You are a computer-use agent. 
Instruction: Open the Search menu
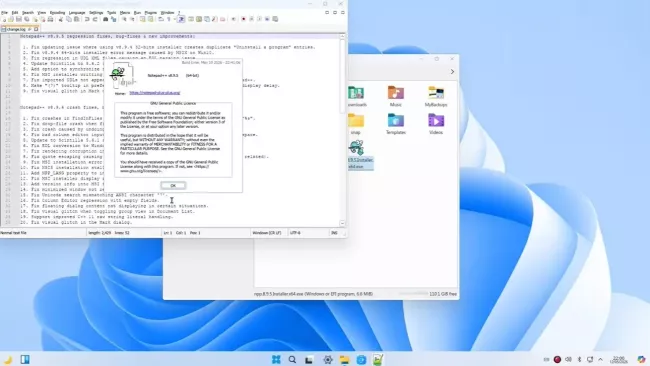pos(28,13)
